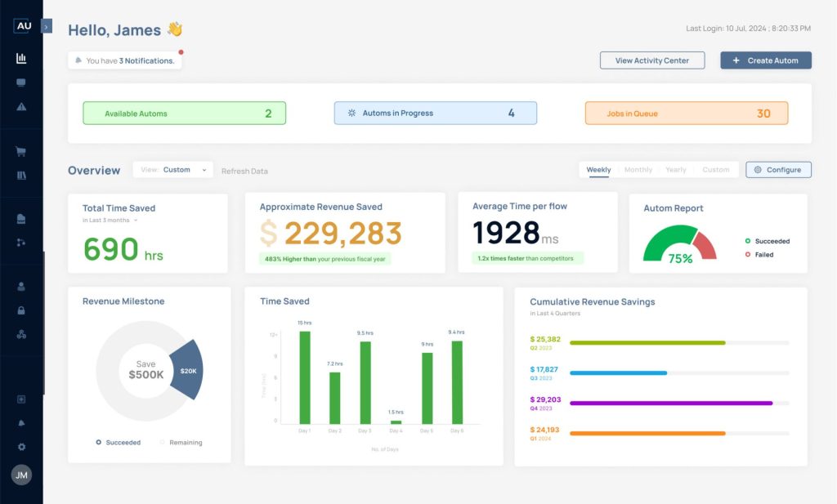Click the Configure button
The width and height of the screenshot is (837, 504).
(x=778, y=170)
